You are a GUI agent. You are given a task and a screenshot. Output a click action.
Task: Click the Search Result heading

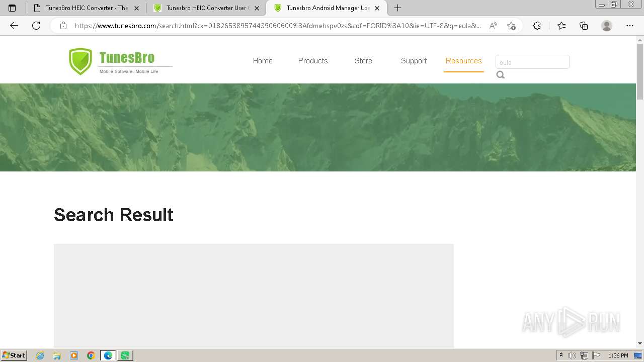pyautogui.click(x=114, y=215)
